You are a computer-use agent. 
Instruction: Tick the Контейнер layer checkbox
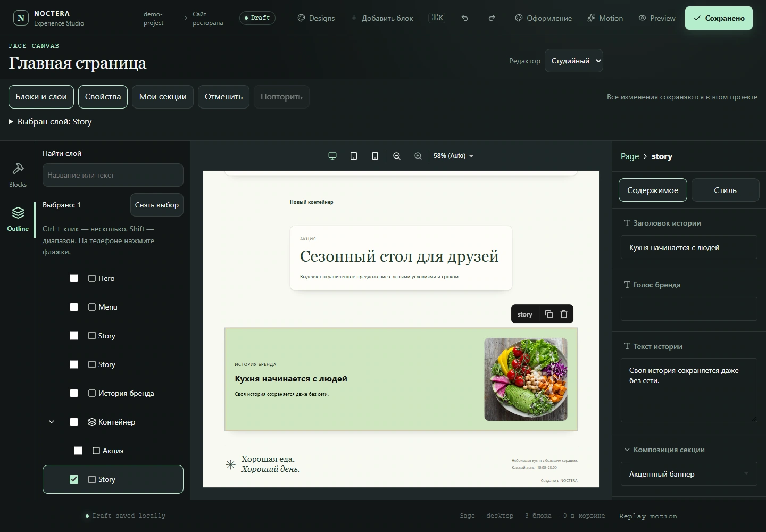point(74,422)
